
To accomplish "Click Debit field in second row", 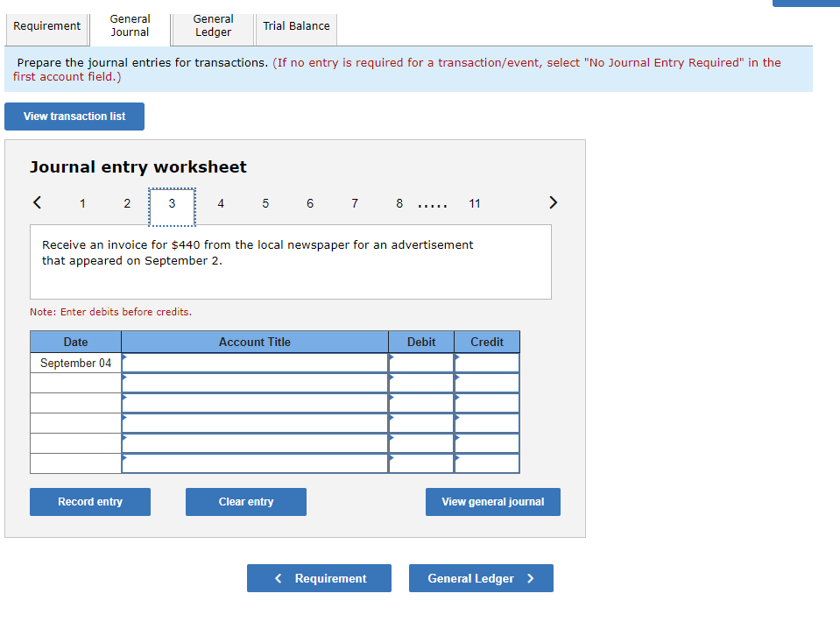I will (x=421, y=383).
